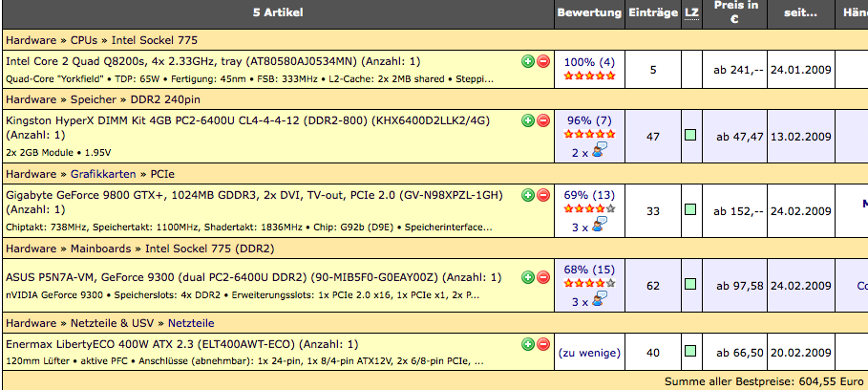This screenshot has width=868, height=390.
Task: Open 69% (13) rating link
Action: pyautogui.click(x=589, y=195)
